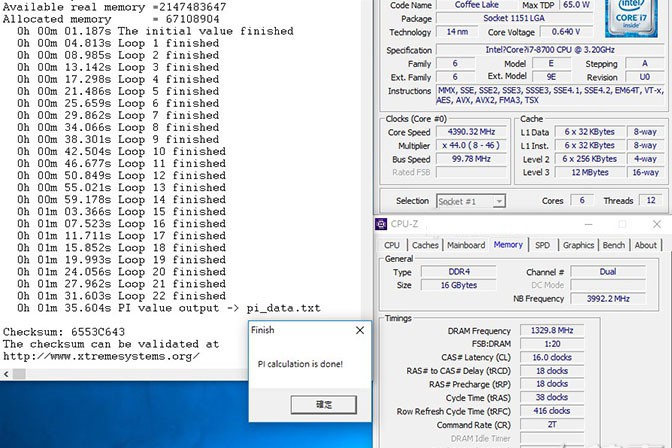
Task: Click the Level 3 16-way associativity value
Action: point(645,172)
